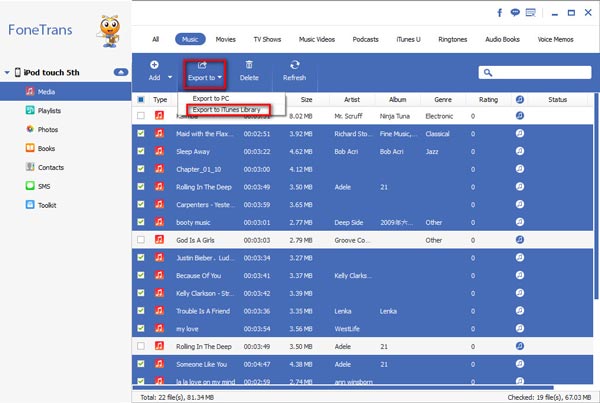Focus the search input field

(535, 72)
